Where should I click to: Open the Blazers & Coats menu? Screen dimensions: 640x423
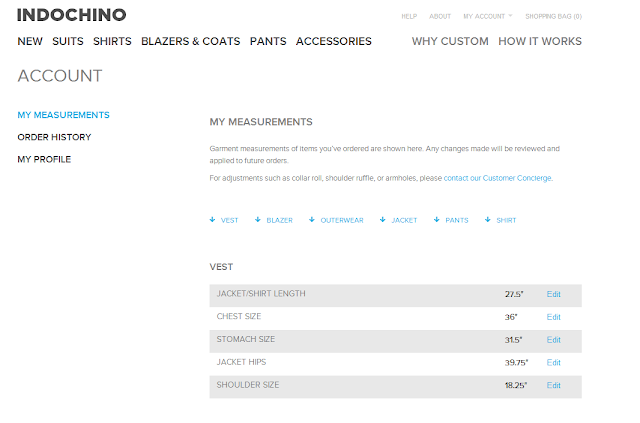coord(191,42)
